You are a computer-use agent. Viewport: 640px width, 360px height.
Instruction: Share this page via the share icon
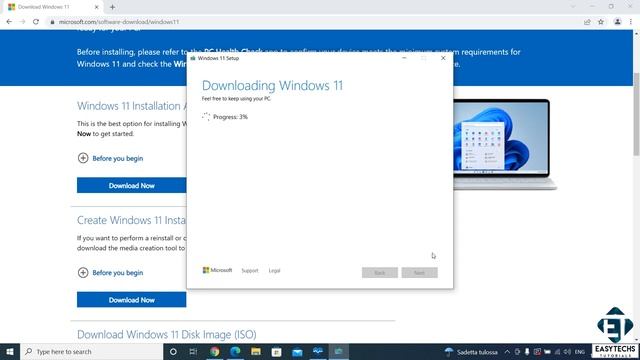587,22
